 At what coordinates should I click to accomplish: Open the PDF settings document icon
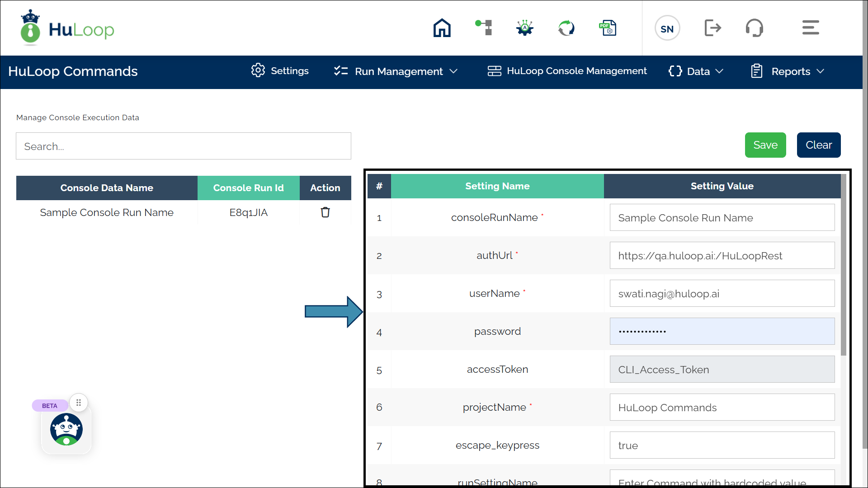(608, 28)
